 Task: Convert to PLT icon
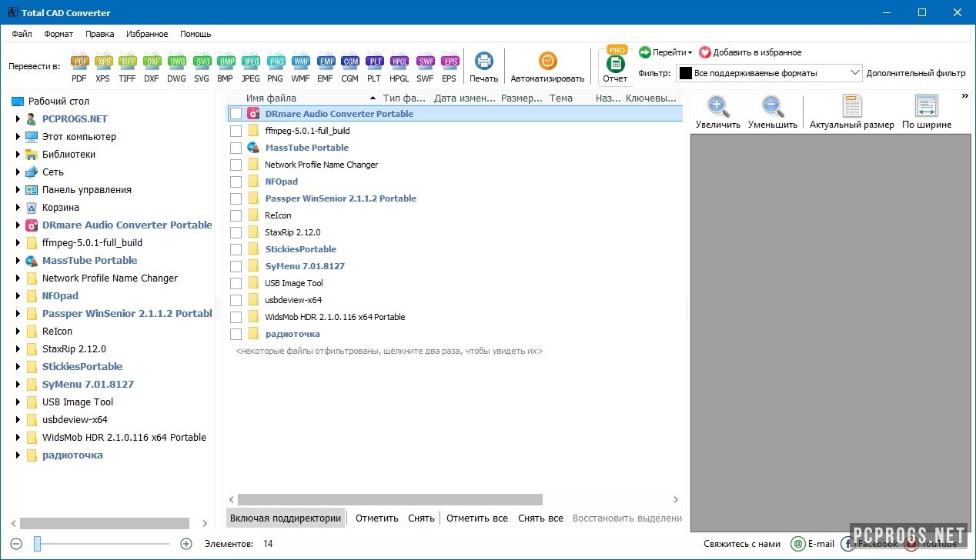click(x=374, y=68)
